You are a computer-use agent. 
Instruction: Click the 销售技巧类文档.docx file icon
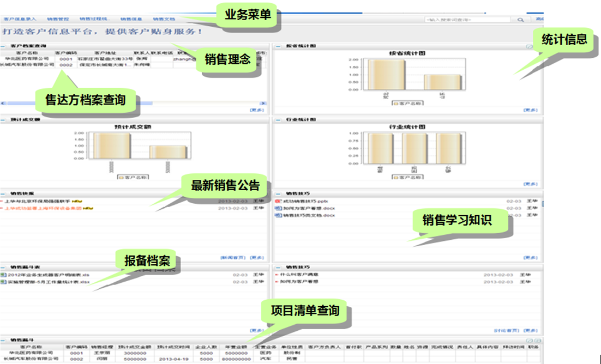click(278, 216)
